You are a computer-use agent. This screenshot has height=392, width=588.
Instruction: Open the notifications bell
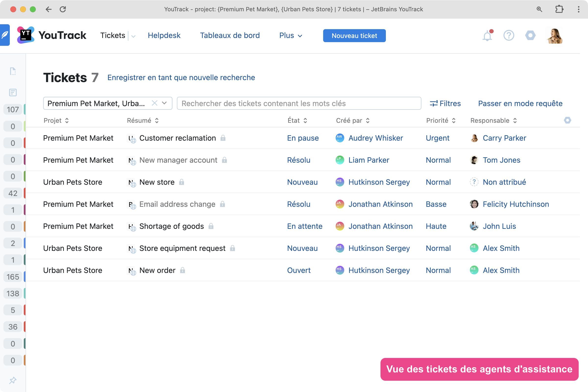pyautogui.click(x=487, y=36)
